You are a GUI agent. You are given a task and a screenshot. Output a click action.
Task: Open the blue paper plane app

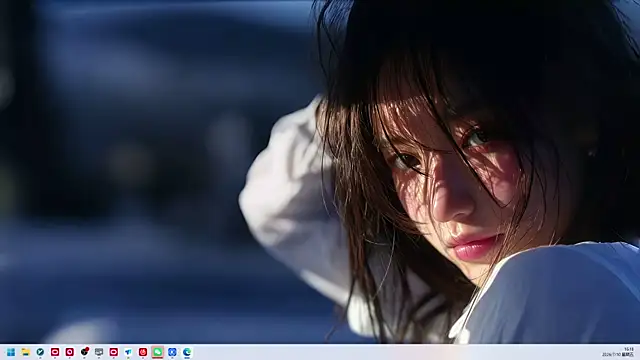pyautogui.click(x=128, y=352)
